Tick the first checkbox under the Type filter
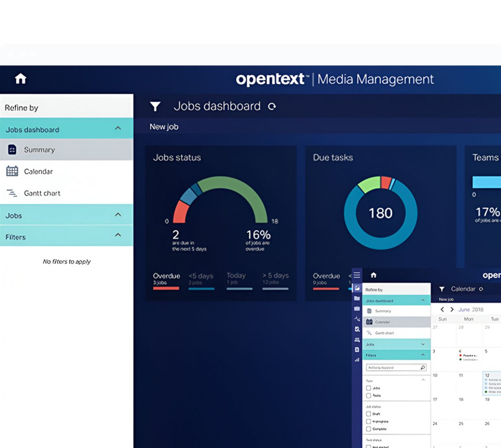Viewport: 501px width, 448px height. [x=369, y=388]
